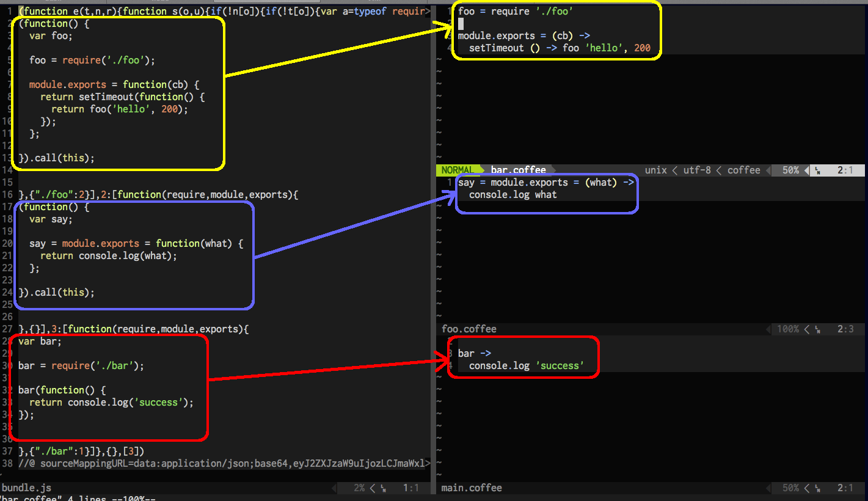Click the 100% scroll position in foo.coffee status
This screenshot has height=501, width=868.
point(787,329)
